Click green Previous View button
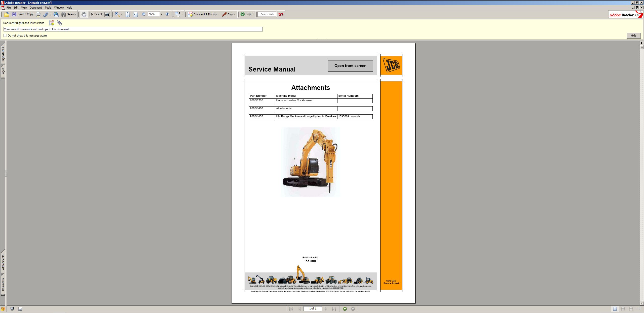 tap(345, 309)
